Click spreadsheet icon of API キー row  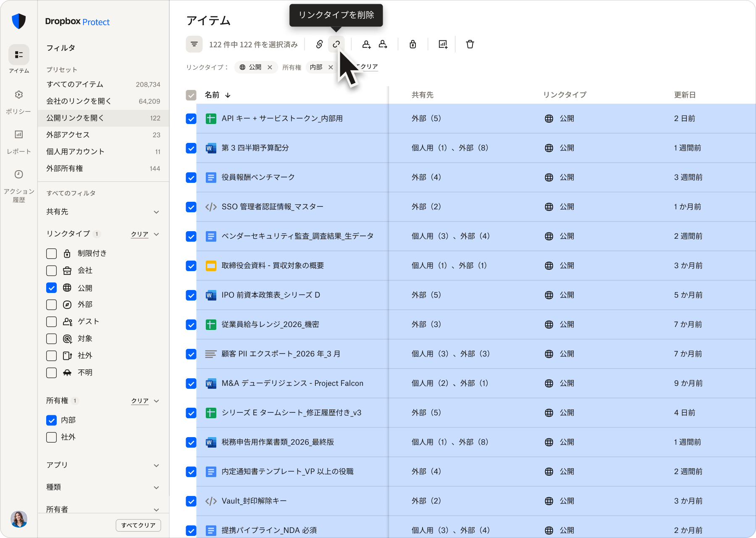pyautogui.click(x=211, y=119)
